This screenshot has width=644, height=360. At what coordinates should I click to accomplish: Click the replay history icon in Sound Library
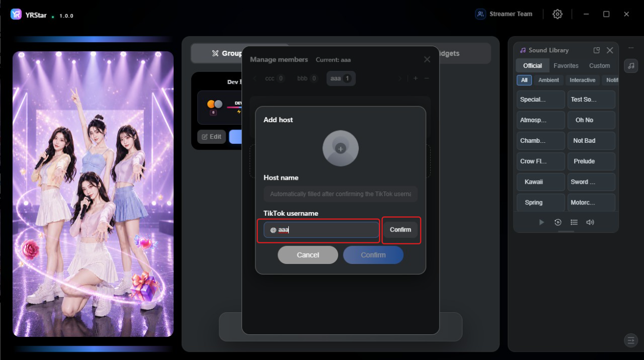click(558, 222)
